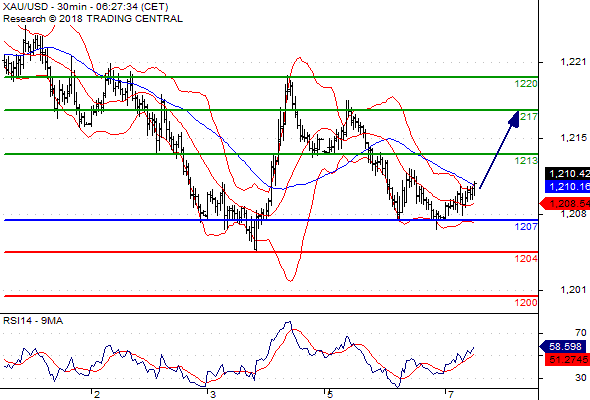Click date marker 2 on time axis
The image size is (590, 400).
pos(97,394)
